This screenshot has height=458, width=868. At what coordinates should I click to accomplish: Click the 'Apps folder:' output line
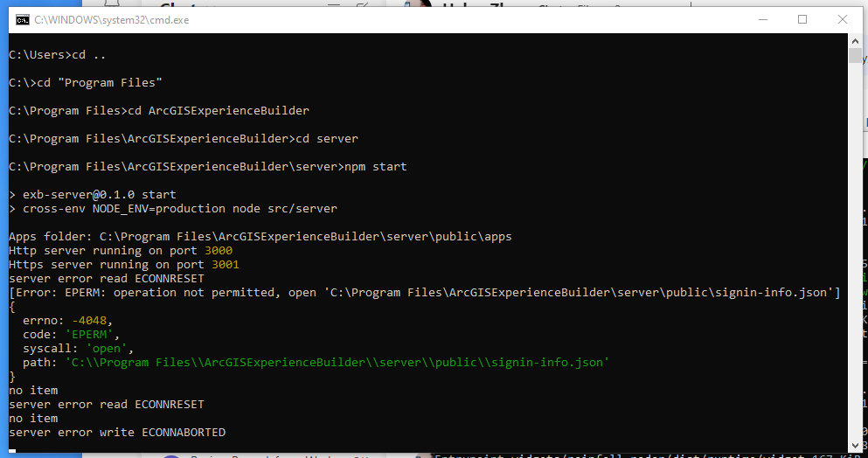pos(260,237)
